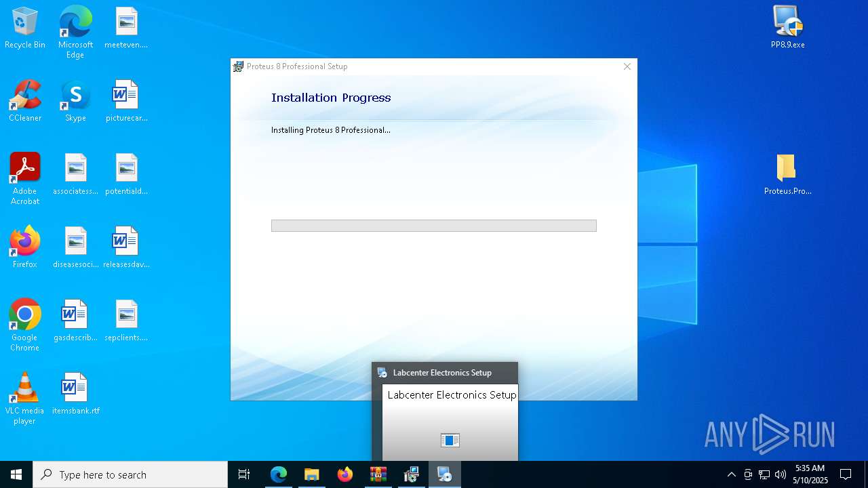The width and height of the screenshot is (868, 488).
Task: Select the releasesdav Word document
Action: pyautogui.click(x=126, y=247)
